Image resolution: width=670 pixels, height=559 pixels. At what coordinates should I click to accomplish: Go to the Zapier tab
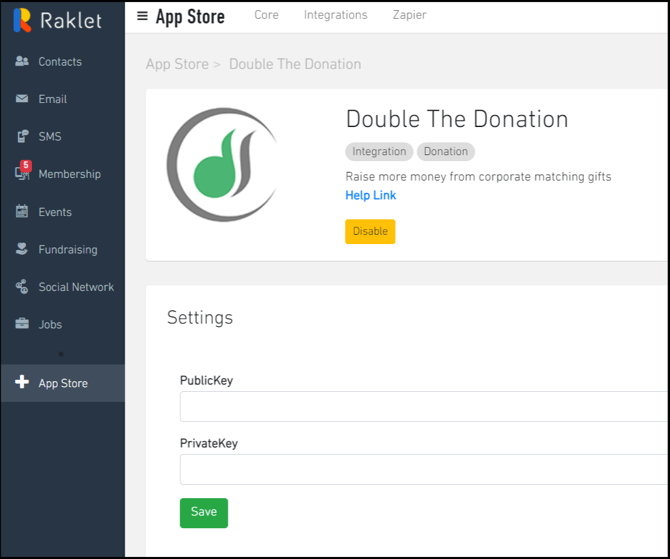tap(409, 15)
